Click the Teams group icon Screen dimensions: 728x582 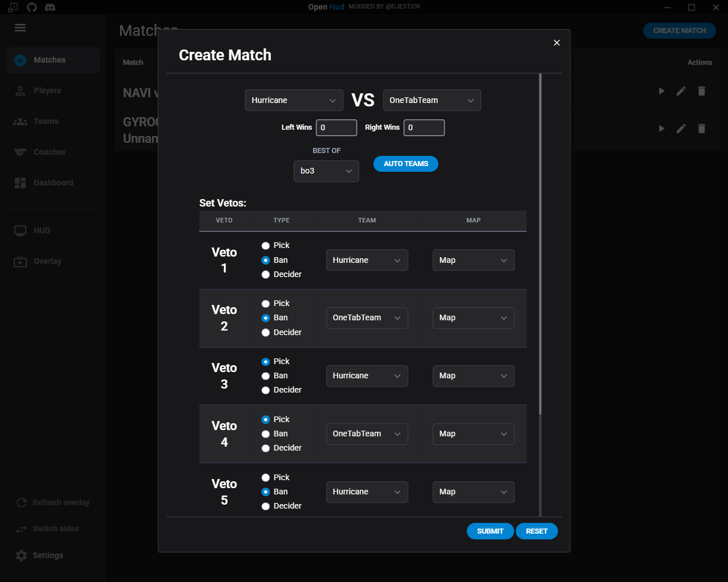point(20,122)
